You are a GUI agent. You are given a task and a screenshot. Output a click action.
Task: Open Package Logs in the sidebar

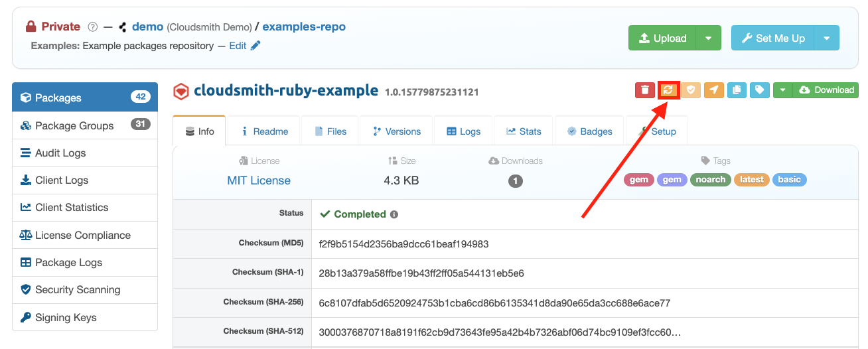pos(85,262)
